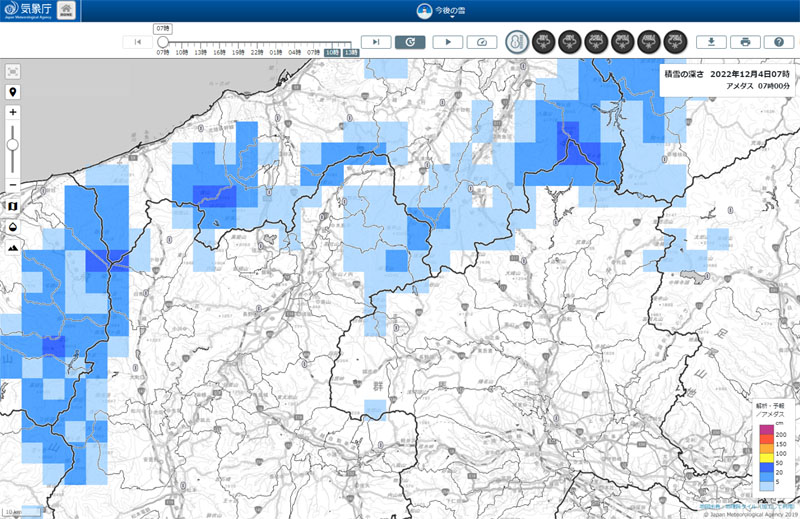
Task: Jump to the first time step
Action: (x=137, y=42)
